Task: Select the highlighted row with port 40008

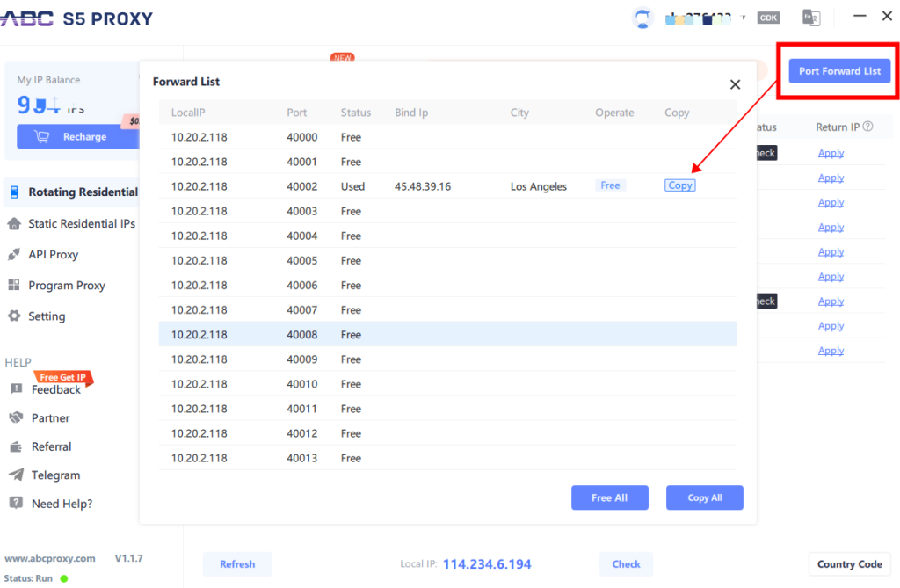Action: 447,334
